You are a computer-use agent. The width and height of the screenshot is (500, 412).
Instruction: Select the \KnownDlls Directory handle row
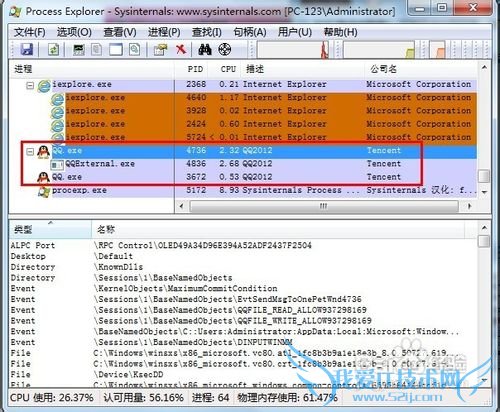click(243, 267)
